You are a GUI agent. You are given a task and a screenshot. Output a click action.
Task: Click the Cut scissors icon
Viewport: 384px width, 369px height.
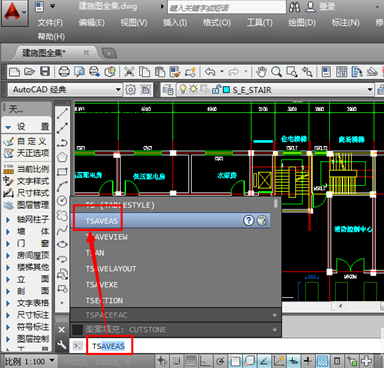[x=129, y=71]
